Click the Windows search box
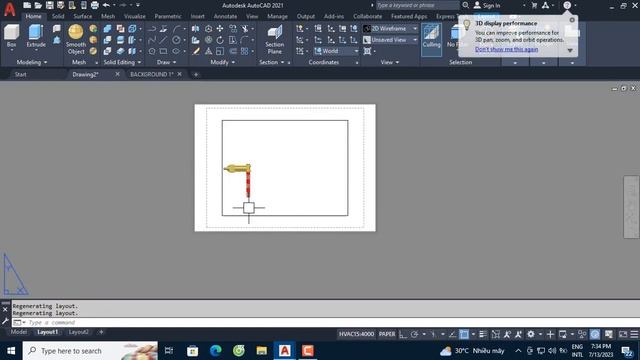Screen dimensions: 640x360 (x=90, y=351)
